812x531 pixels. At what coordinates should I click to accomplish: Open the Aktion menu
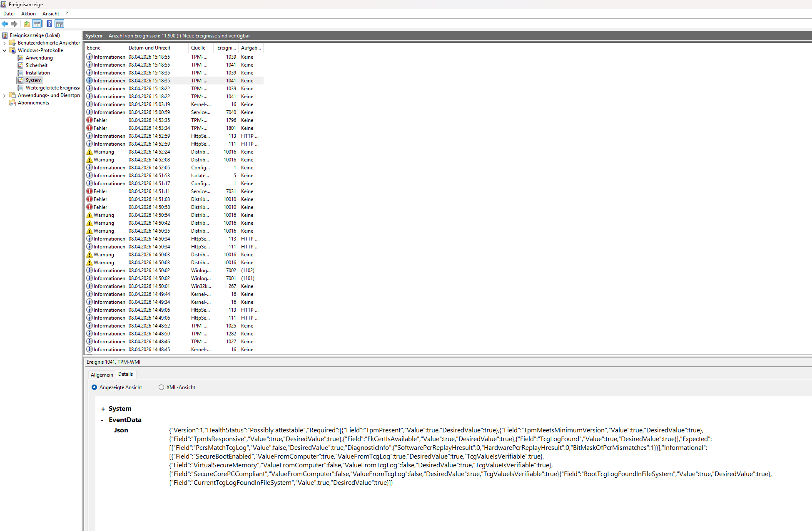tap(28, 14)
